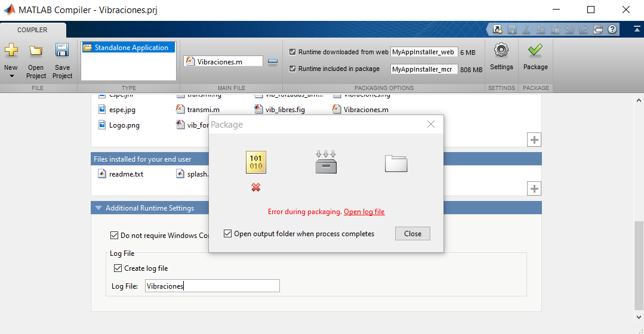This screenshot has height=334, width=644.
Task: Click the output folder step icon
Action: click(x=396, y=163)
